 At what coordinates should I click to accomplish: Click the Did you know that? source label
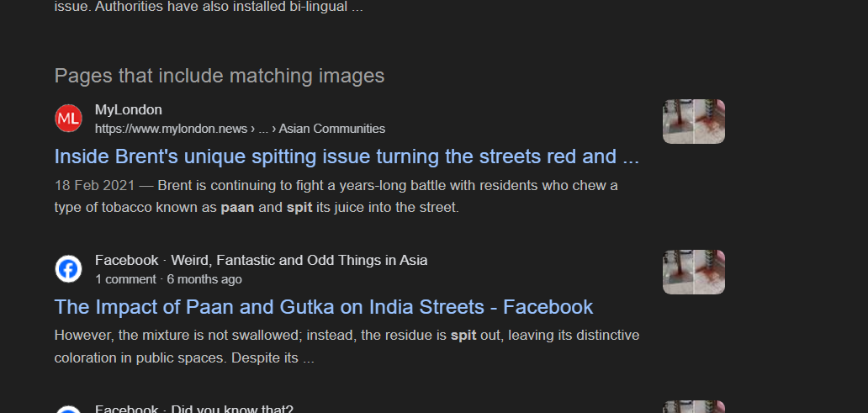point(232,409)
